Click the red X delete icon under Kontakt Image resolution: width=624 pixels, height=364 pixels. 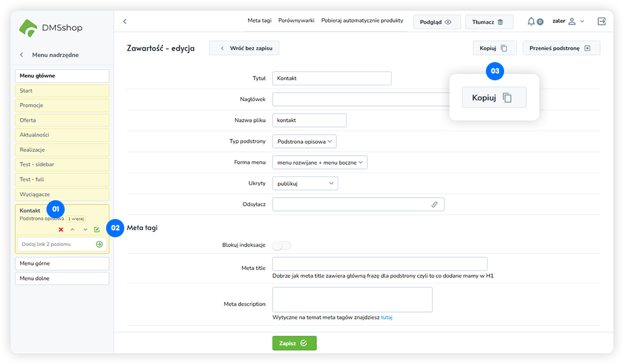[x=61, y=230]
